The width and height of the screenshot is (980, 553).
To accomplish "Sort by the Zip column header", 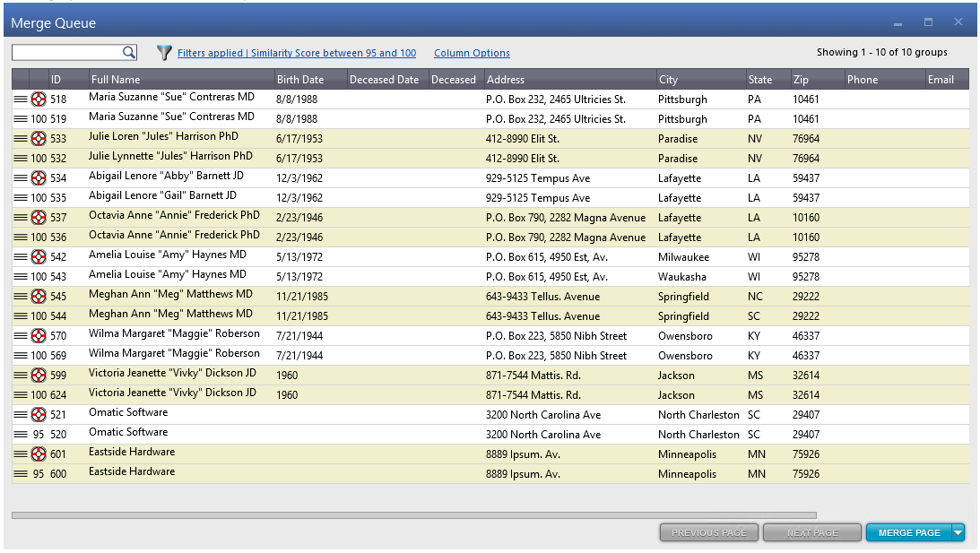I will pos(818,80).
